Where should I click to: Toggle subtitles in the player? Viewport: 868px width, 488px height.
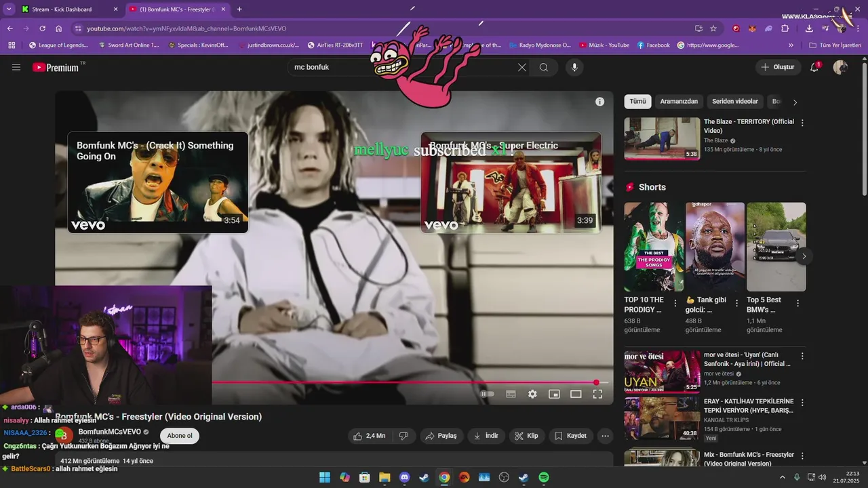[x=511, y=394]
